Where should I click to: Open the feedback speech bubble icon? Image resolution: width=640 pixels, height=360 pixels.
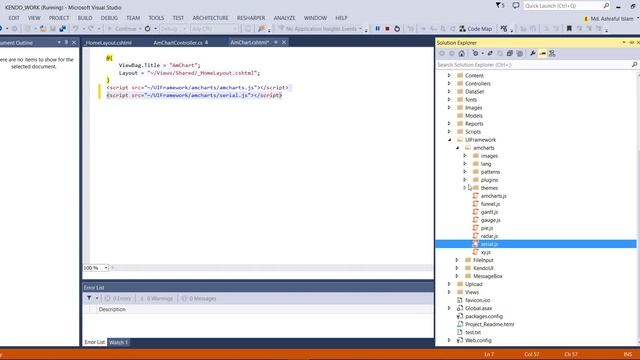516,5
